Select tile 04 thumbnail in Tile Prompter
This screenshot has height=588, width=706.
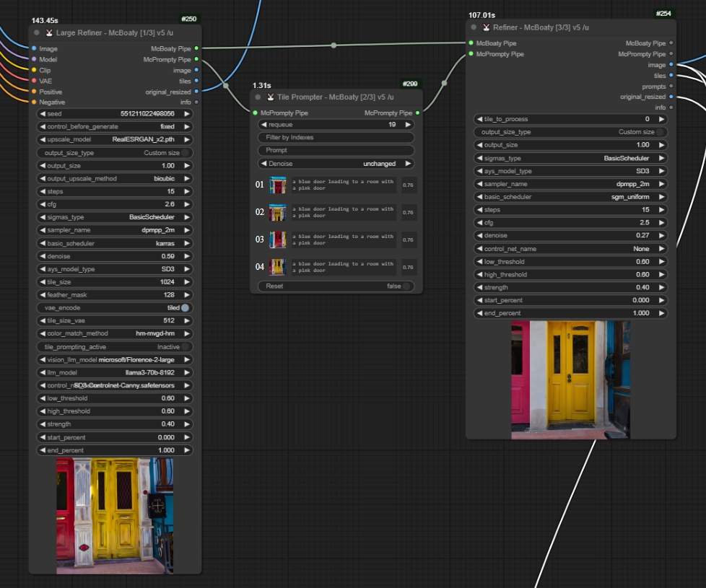278,267
